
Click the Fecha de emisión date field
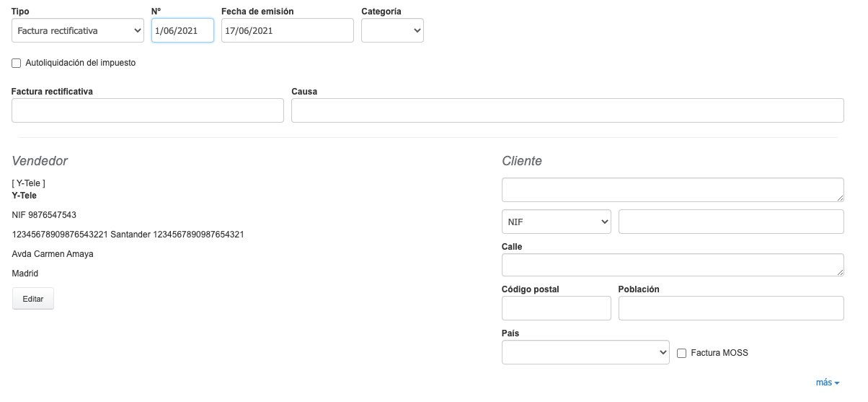coord(287,30)
